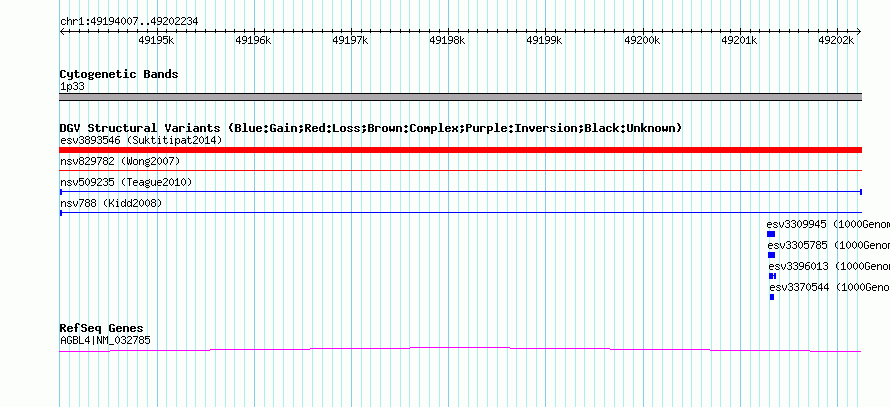The width and height of the screenshot is (890, 407).
Task: Click the chr1:49194007..49202234 region label
Action: pyautogui.click(x=129, y=22)
